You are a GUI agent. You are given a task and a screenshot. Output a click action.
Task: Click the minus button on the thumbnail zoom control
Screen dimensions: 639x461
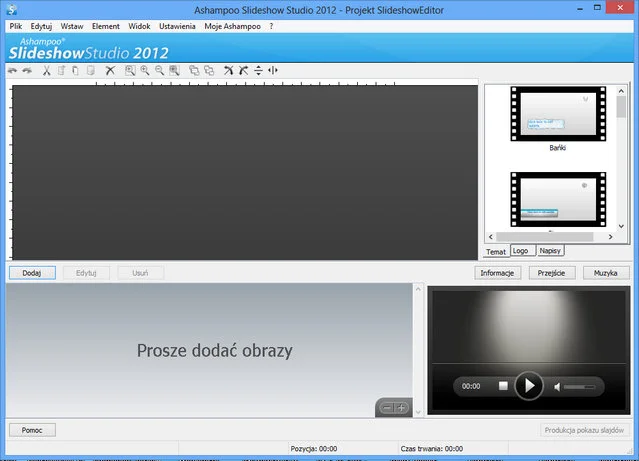tap(387, 408)
